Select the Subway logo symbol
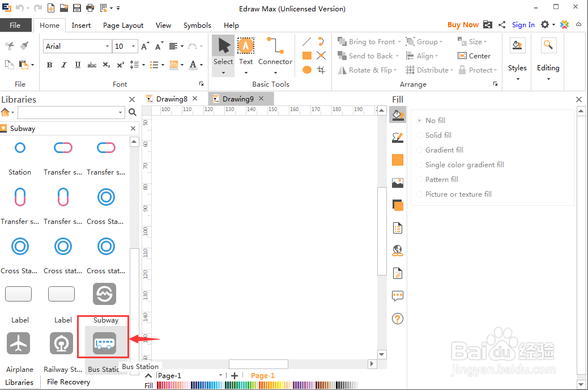 105,294
